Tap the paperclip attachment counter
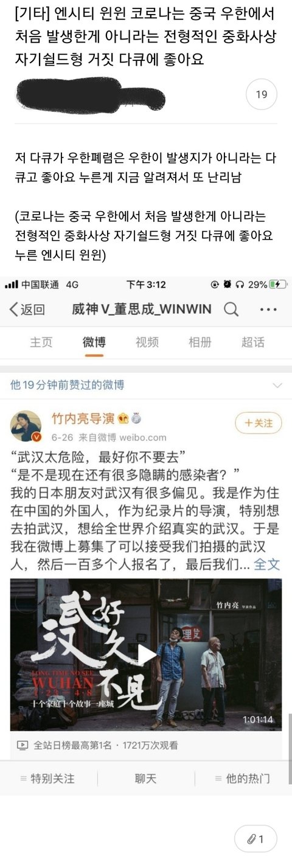The width and height of the screenshot is (292, 868). (255, 839)
